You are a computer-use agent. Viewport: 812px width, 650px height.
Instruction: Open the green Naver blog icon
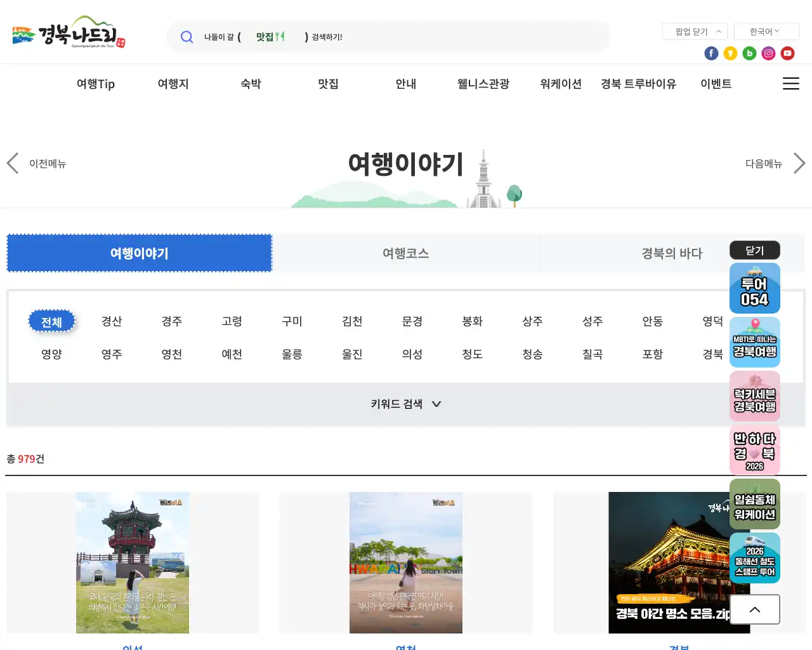pyautogui.click(x=749, y=53)
